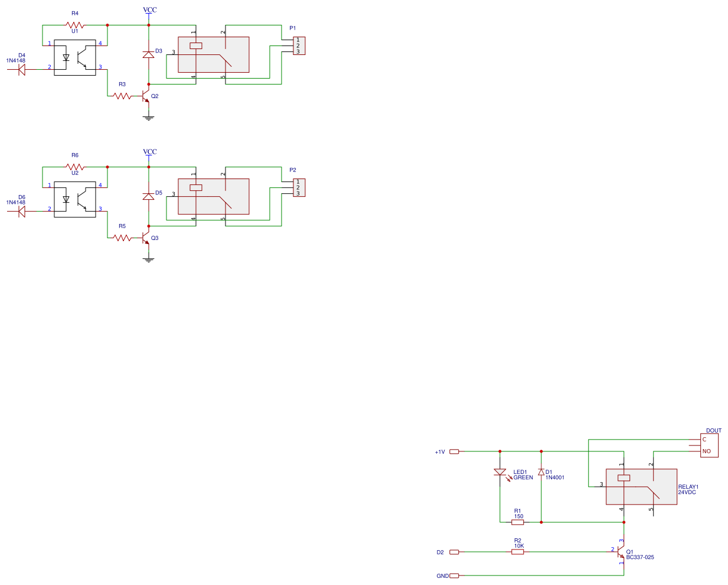
Task: Click the VCC power flag above D3
Action: [150, 12]
